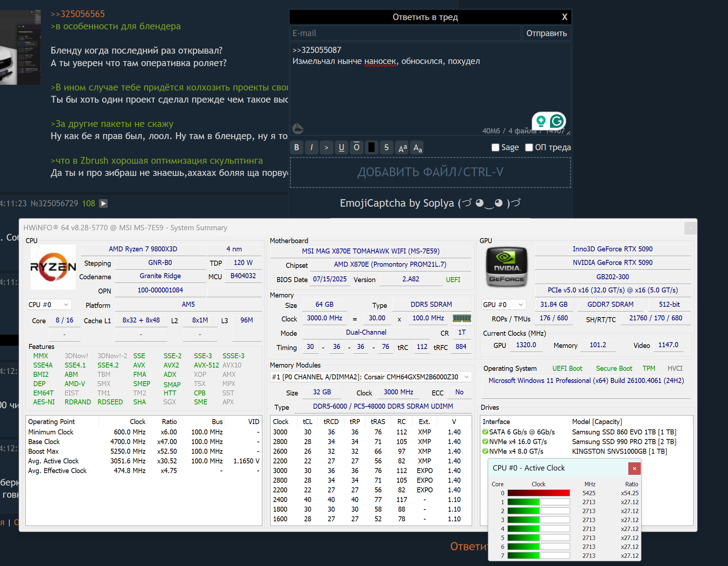Click post reference link >>325056565
Screen dimensions: 728x566
click(x=78, y=14)
